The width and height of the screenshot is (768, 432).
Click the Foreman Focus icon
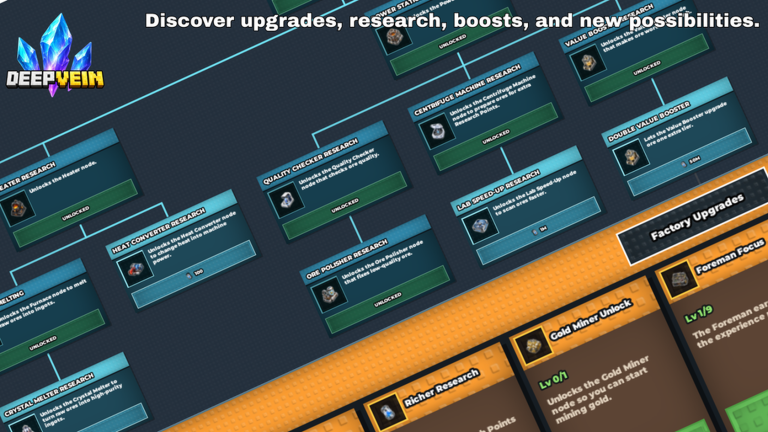(678, 281)
